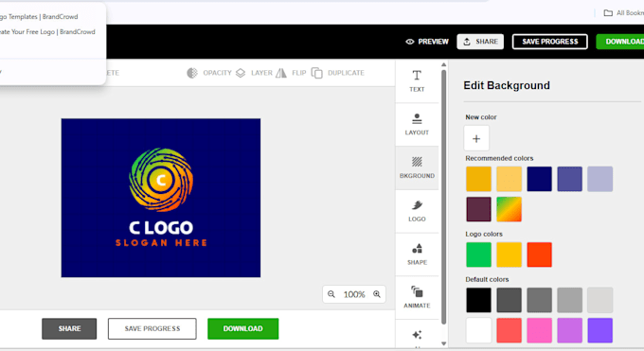Open the Text tool in sidebar
The height and width of the screenshot is (351, 644).
(417, 80)
